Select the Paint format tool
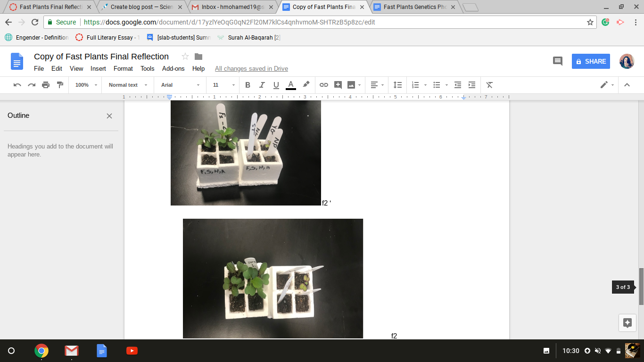644x362 pixels. click(x=60, y=85)
